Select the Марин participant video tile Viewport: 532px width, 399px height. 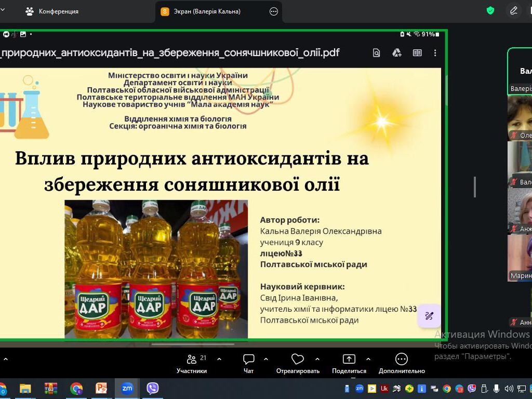pyautogui.click(x=520, y=258)
